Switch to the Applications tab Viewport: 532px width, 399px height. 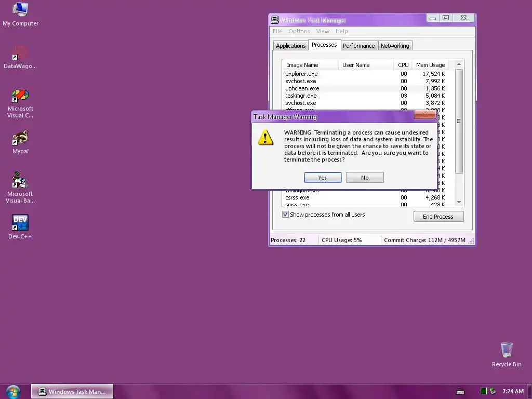pos(290,46)
